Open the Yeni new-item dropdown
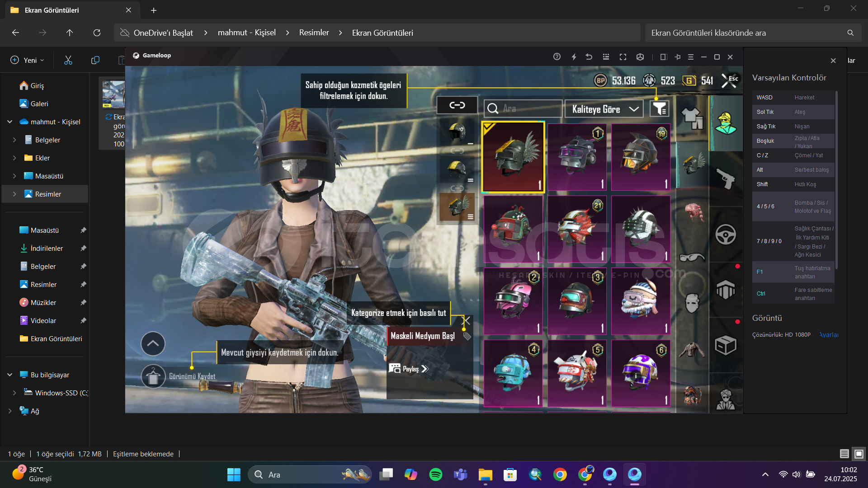868x488 pixels. point(27,60)
